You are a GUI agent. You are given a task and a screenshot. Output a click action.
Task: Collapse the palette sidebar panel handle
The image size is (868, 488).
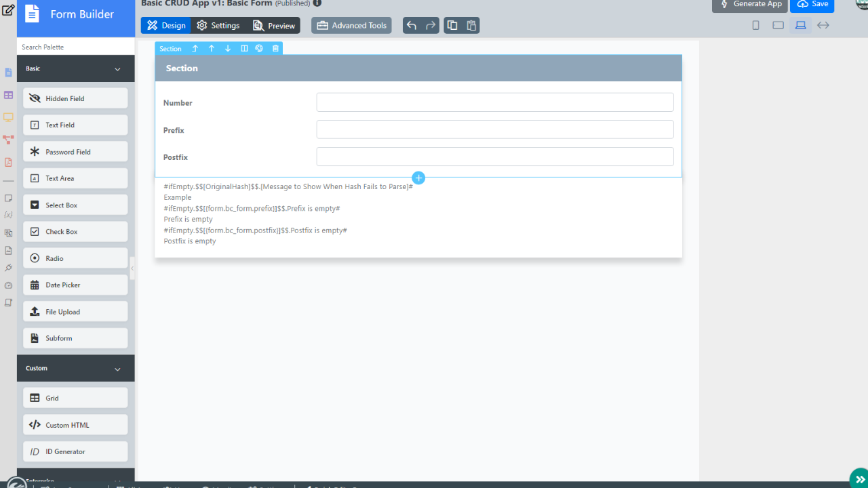click(x=132, y=268)
